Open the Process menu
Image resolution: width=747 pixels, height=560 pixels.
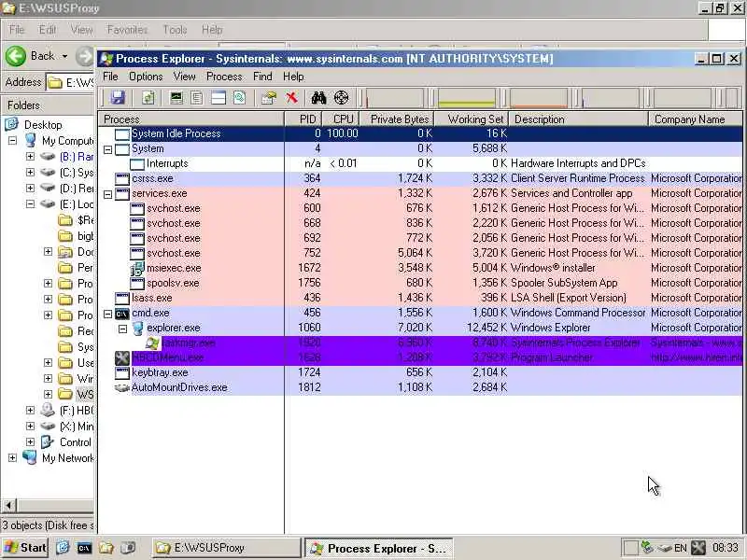[x=224, y=77]
